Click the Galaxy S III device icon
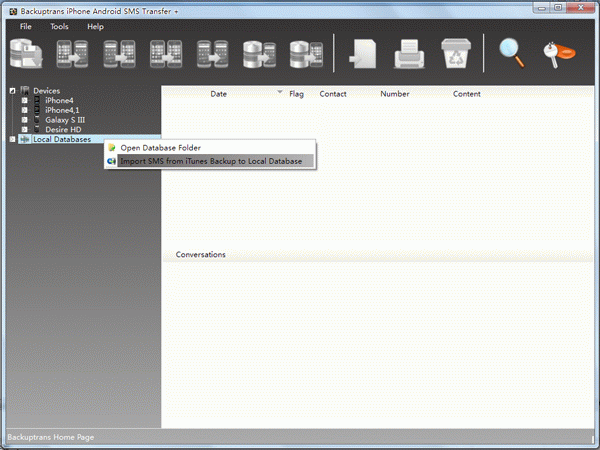This screenshot has width=600, height=450. click(37, 120)
